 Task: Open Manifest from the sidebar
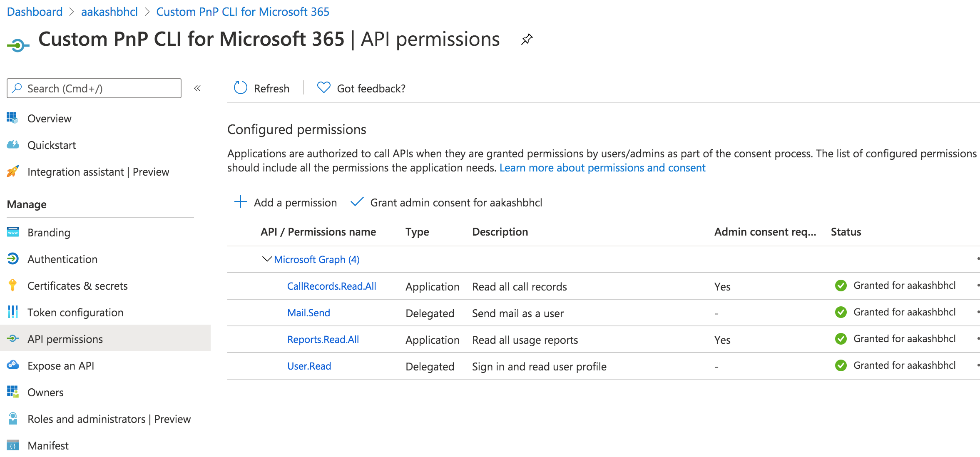click(x=48, y=445)
